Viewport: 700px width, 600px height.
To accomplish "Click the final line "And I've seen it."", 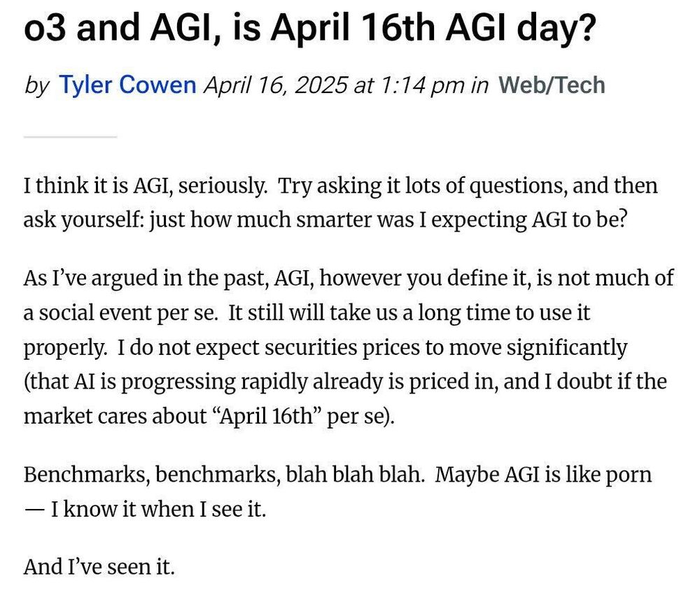I will [99, 566].
